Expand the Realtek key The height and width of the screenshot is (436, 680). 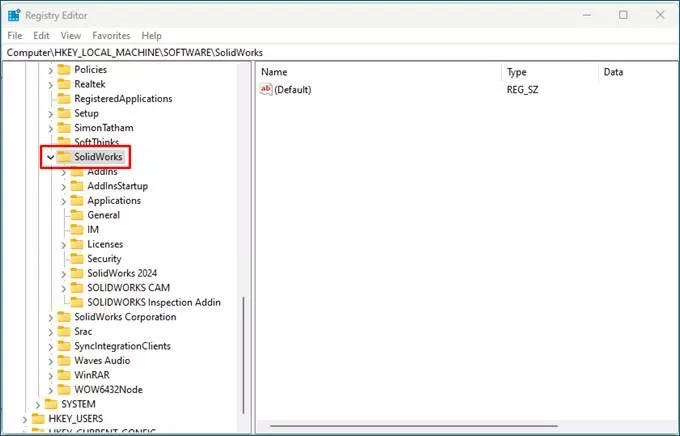(x=51, y=85)
